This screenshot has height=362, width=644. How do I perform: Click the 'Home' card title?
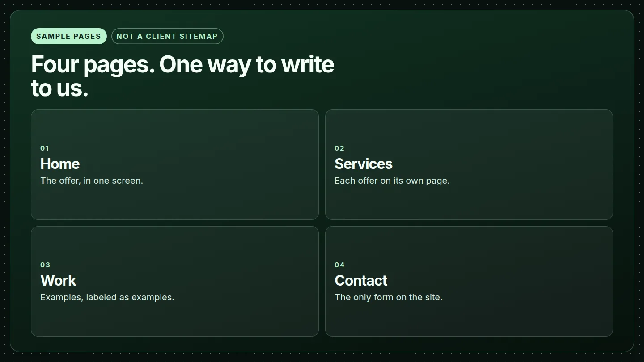60,164
